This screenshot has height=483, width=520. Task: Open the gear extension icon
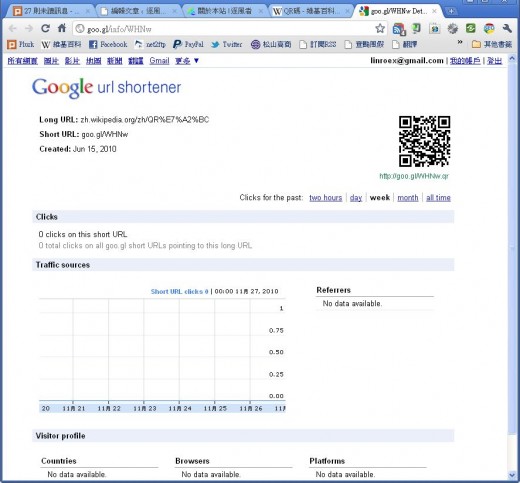[453, 29]
